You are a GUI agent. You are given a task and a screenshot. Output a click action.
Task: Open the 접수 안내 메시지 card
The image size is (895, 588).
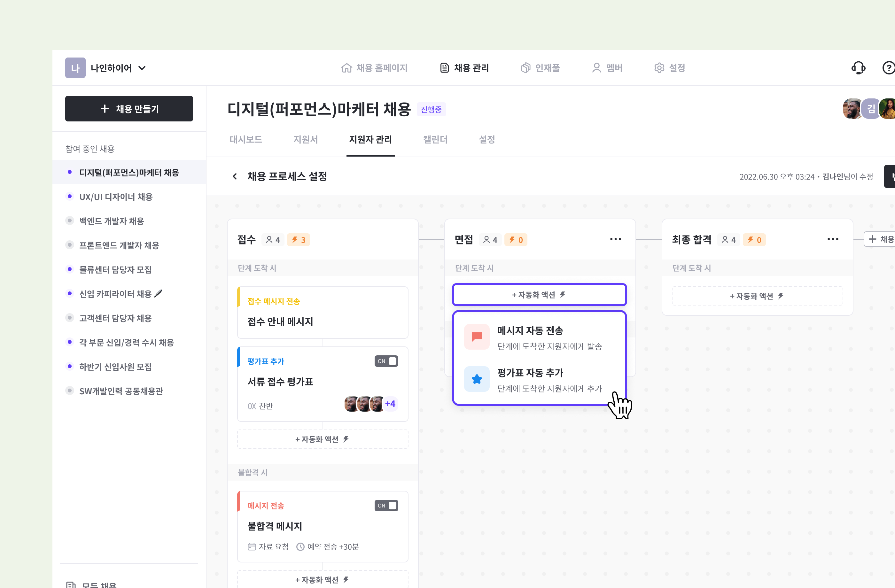coord(323,313)
